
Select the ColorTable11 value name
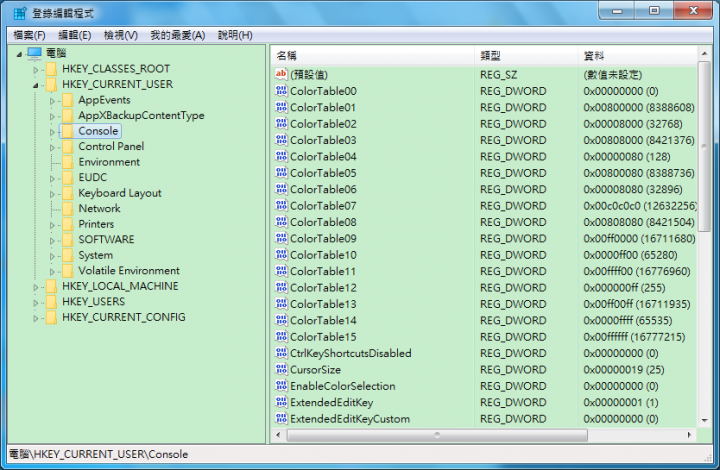[323, 271]
